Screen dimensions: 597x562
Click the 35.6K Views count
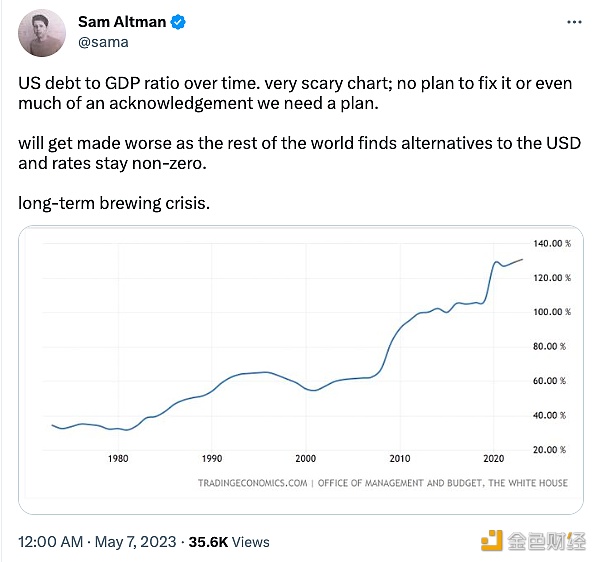pyautogui.click(x=229, y=542)
